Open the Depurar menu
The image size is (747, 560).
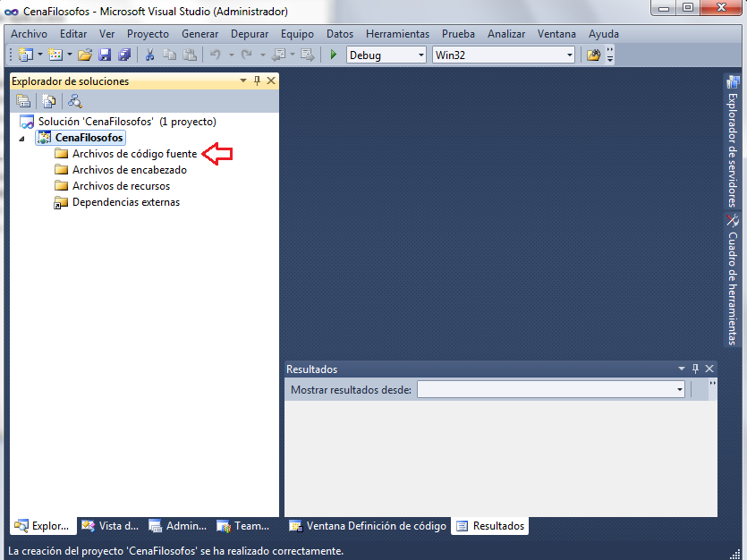tap(249, 34)
